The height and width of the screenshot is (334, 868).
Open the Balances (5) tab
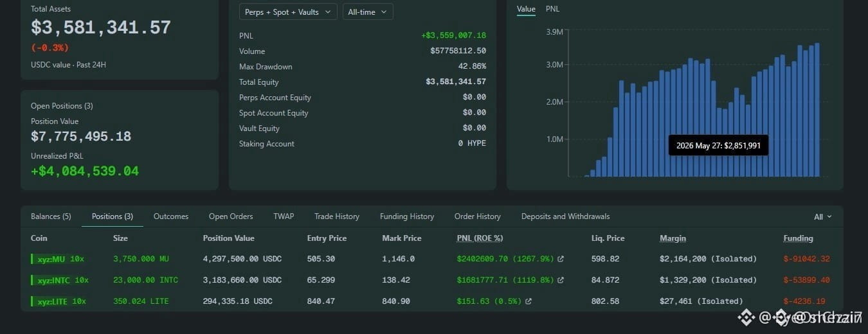(x=51, y=216)
